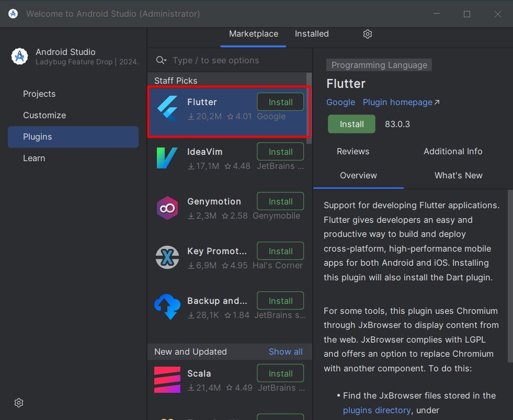Click the Flutter title in details panel
This screenshot has height=420, width=513.
[x=346, y=84]
